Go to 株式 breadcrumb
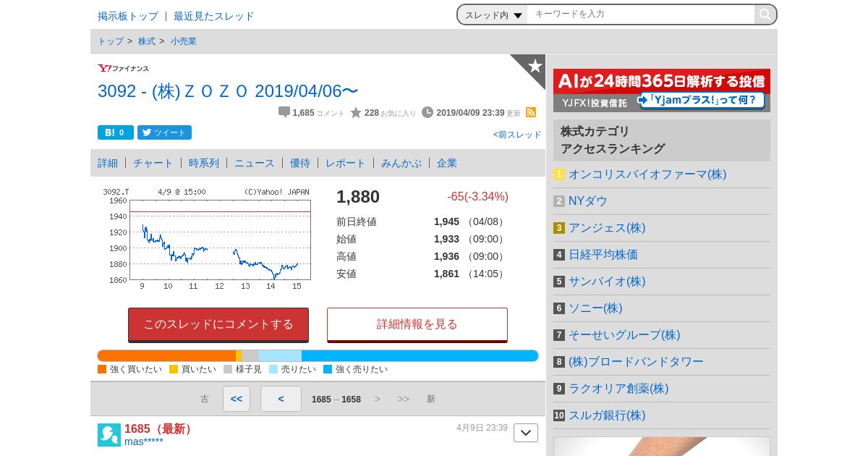Viewport: 868px width, 456px height. (147, 41)
